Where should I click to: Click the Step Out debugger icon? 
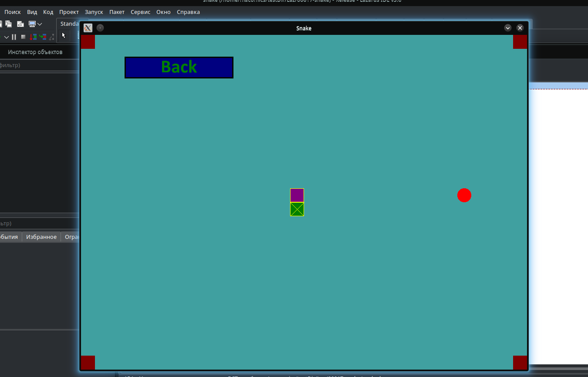(x=52, y=37)
